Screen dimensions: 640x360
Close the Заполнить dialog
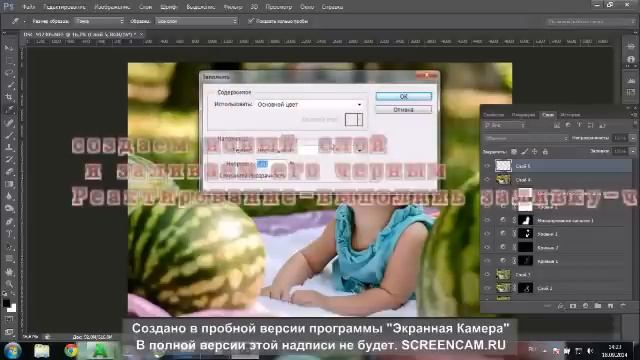426,76
